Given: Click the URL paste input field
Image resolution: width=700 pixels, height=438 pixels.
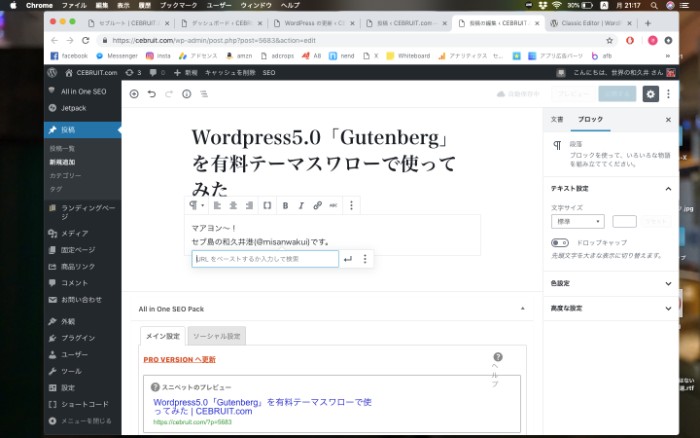Looking at the screenshot, I should pyautogui.click(x=264, y=259).
